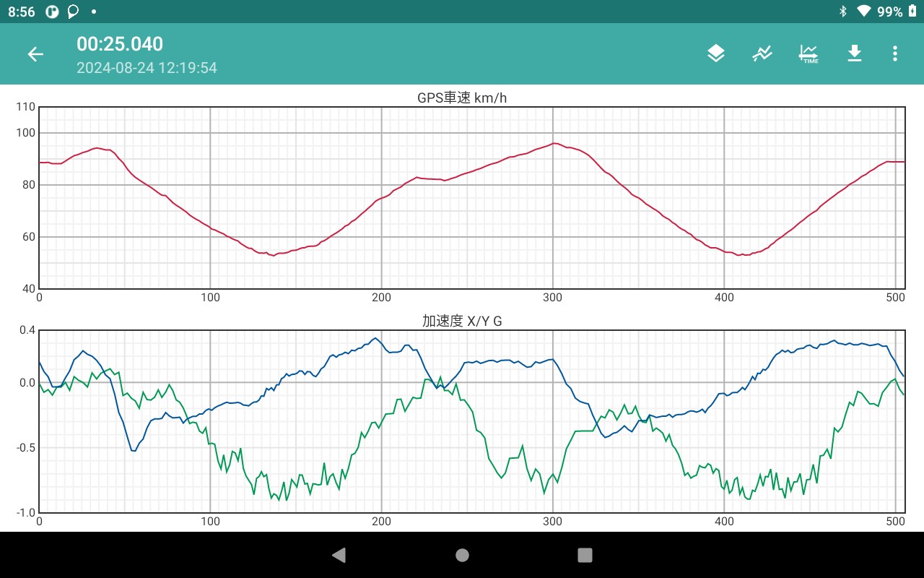
Task: Tap the Wi-Fi status icon
Action: pos(863,12)
